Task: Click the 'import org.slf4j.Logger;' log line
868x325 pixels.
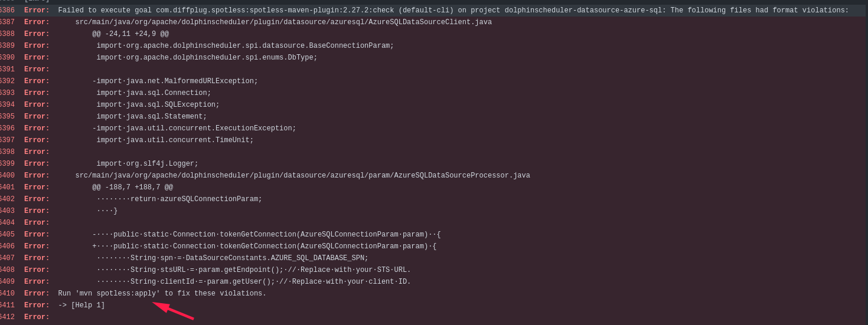Action: [147, 164]
